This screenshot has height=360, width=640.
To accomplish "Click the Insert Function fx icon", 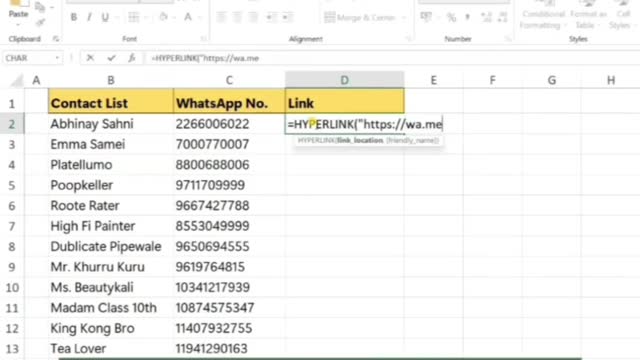I will coord(131,58).
